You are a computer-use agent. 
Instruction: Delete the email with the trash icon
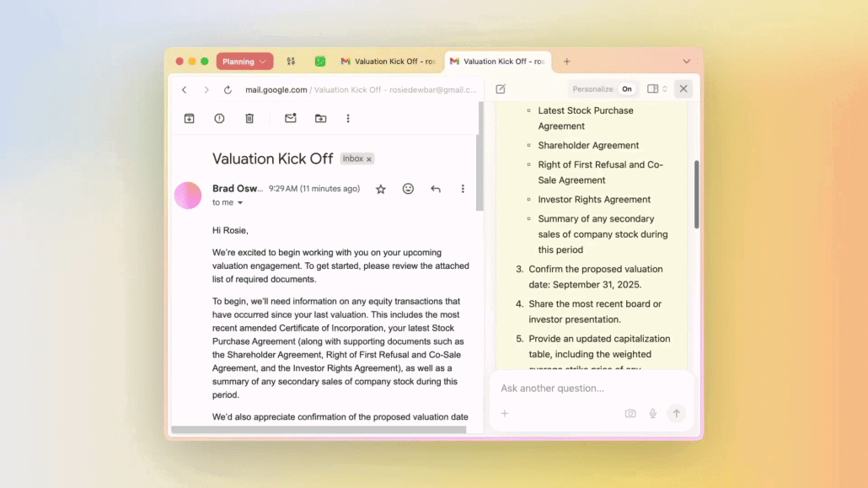[249, 119]
